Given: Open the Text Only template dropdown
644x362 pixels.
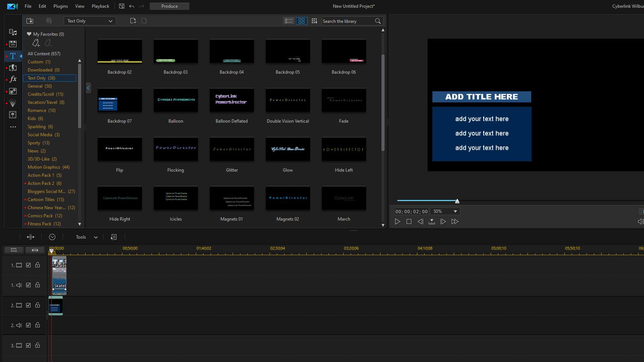Looking at the screenshot, I should pyautogui.click(x=89, y=21).
